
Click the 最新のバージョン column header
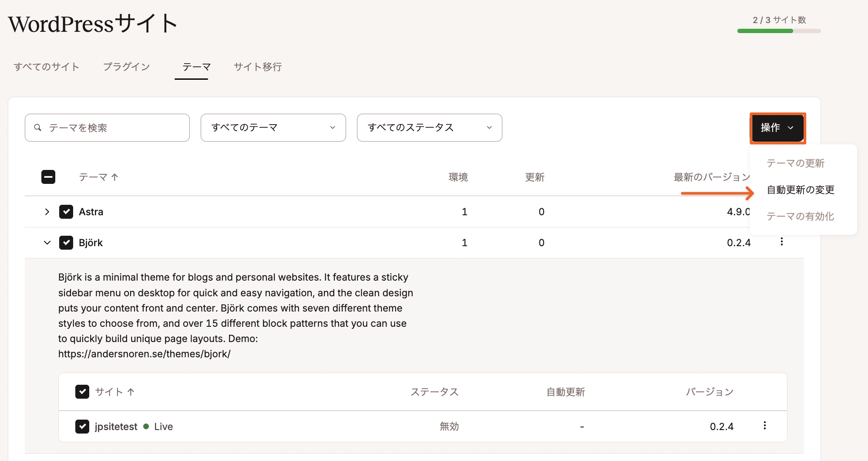(712, 177)
